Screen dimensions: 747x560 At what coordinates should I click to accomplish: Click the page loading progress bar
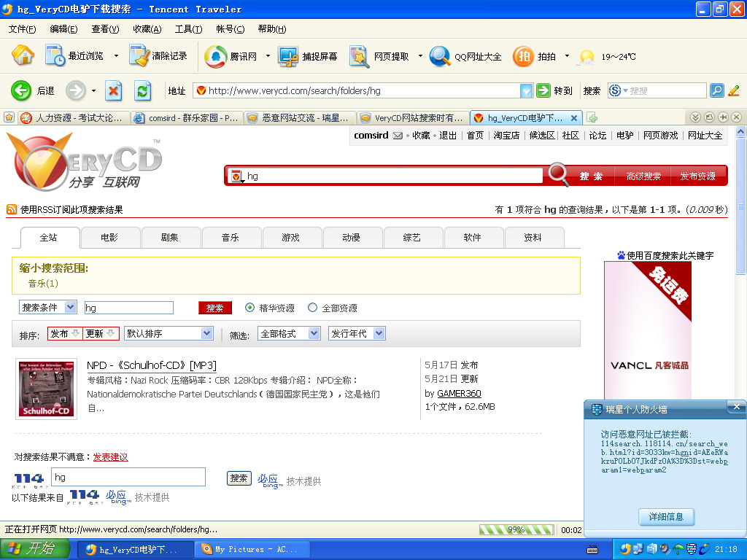[x=516, y=529]
